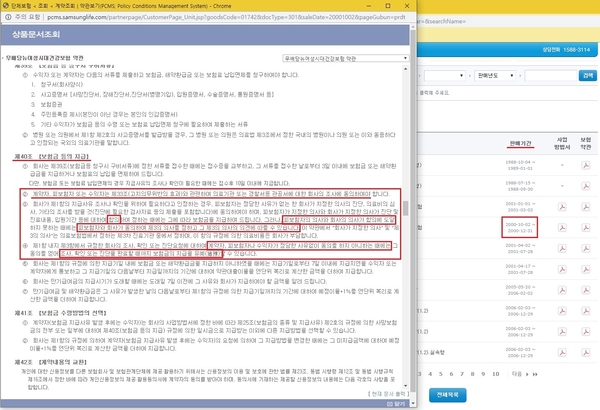600x410 pixels.
Task: Open the 약관 document selector dropdown in popup
Action: (x=346, y=58)
